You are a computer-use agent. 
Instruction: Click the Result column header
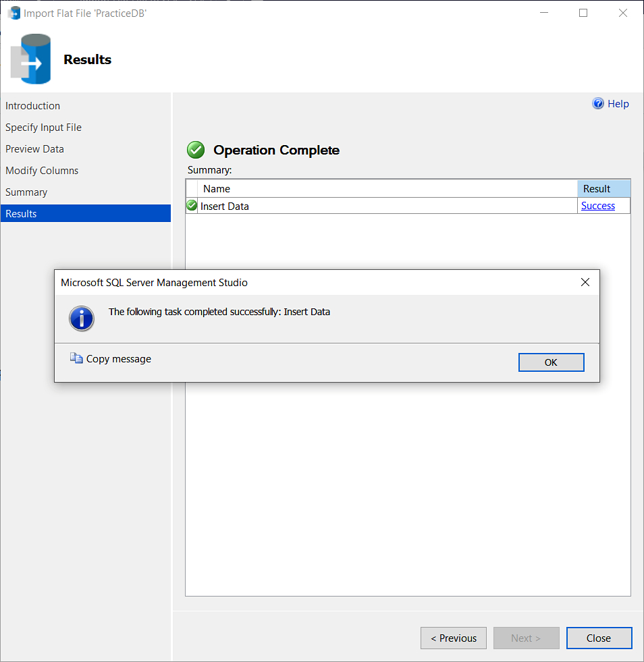click(x=604, y=189)
